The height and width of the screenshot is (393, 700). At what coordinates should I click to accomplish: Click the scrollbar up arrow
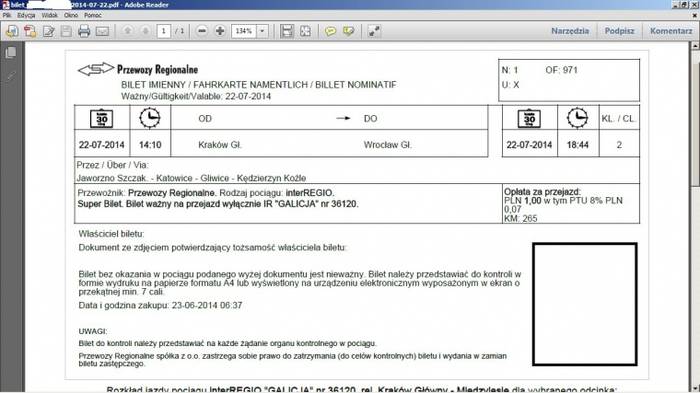[696, 45]
